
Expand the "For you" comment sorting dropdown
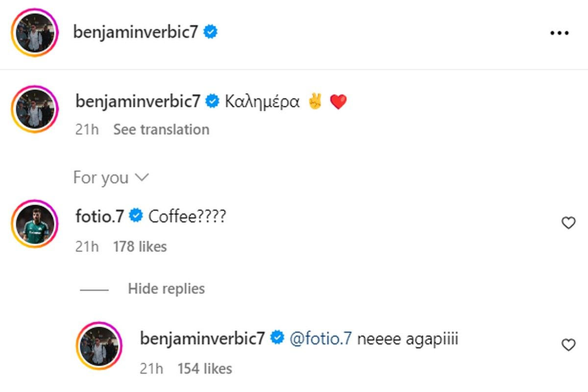[110, 177]
